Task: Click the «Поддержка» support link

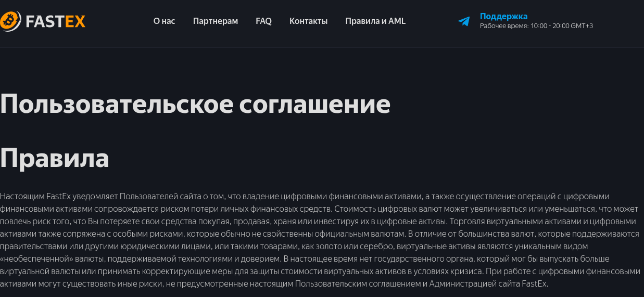Action: pos(503,16)
